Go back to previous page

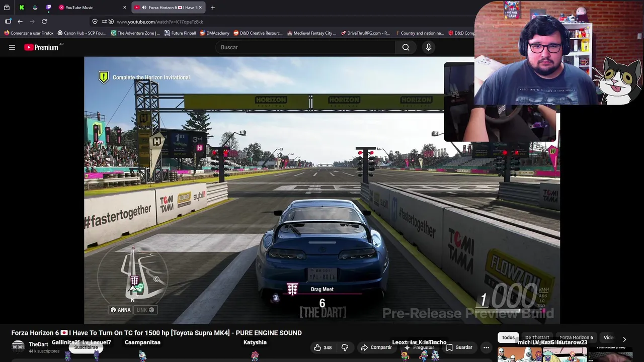(x=20, y=22)
